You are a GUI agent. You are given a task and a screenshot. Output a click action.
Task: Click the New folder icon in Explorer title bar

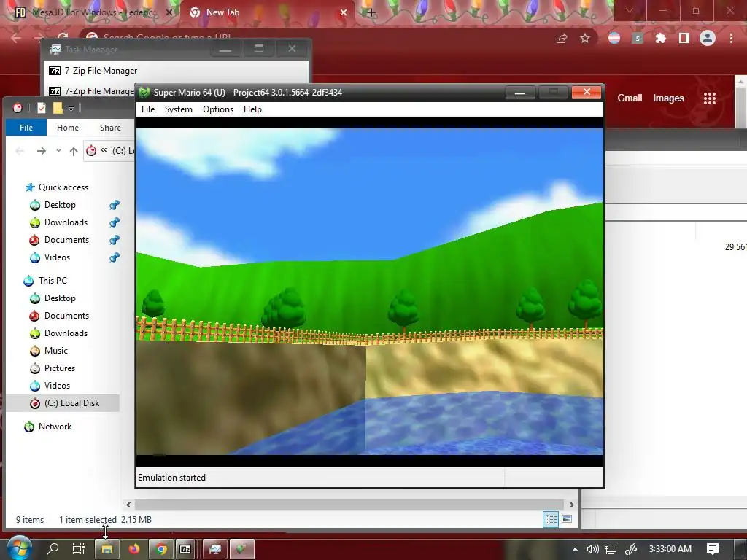(x=58, y=108)
